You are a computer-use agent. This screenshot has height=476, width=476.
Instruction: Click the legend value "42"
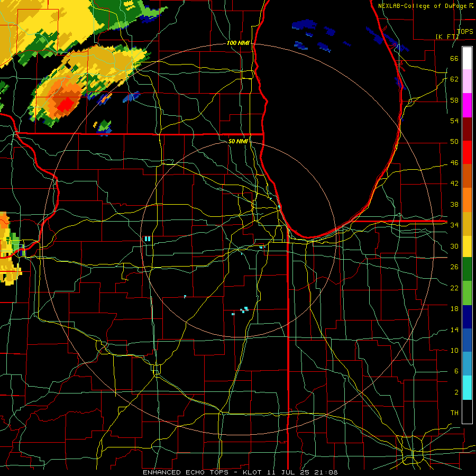coord(454,184)
